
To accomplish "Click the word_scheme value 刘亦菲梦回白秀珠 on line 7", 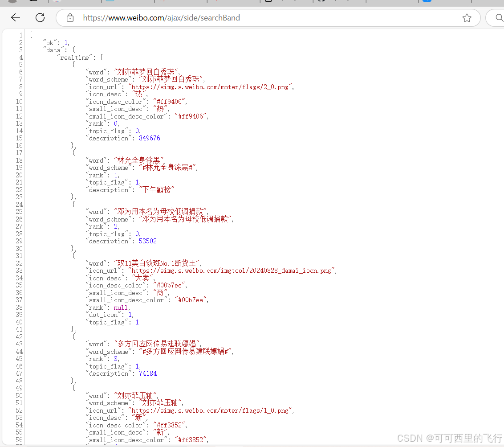I will pos(172,79).
